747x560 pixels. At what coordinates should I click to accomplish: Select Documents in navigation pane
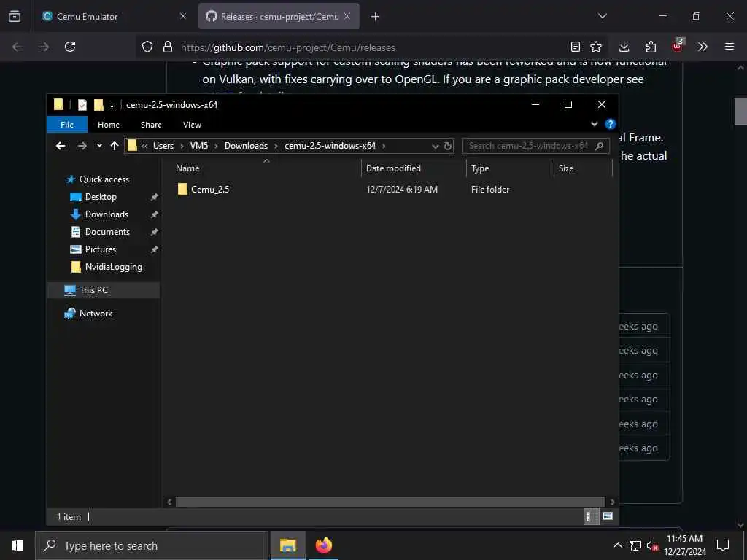[107, 232]
